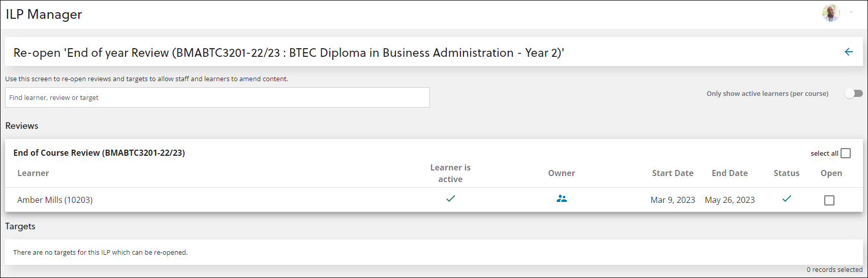The height and width of the screenshot is (278, 868).
Task: Click the status checkmark for Amber Mills
Action: [787, 199]
